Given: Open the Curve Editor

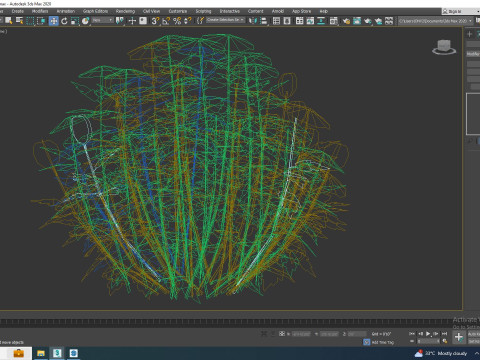Looking at the screenshot, I should (310, 21).
